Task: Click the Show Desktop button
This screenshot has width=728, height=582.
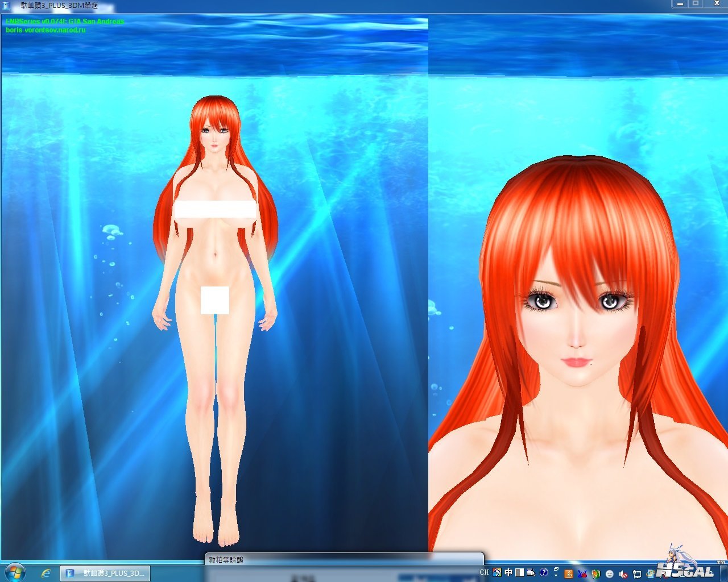Action: tap(724, 573)
